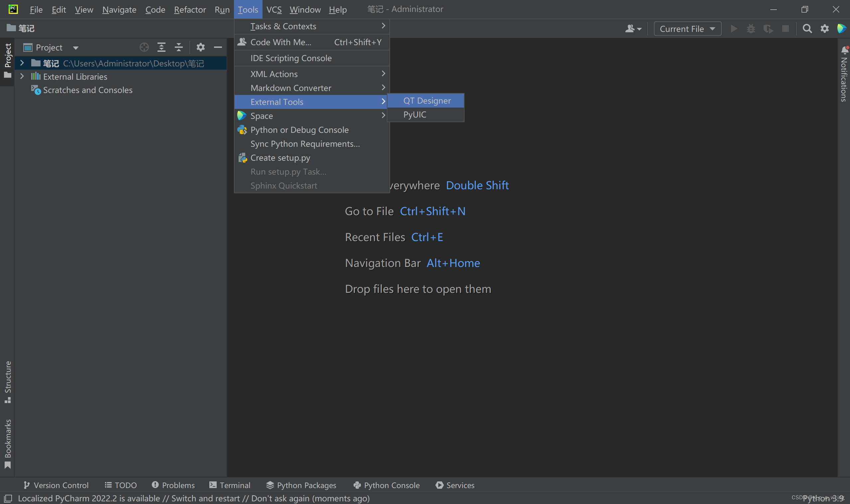Open the Current File run configuration dropdown

click(x=687, y=29)
